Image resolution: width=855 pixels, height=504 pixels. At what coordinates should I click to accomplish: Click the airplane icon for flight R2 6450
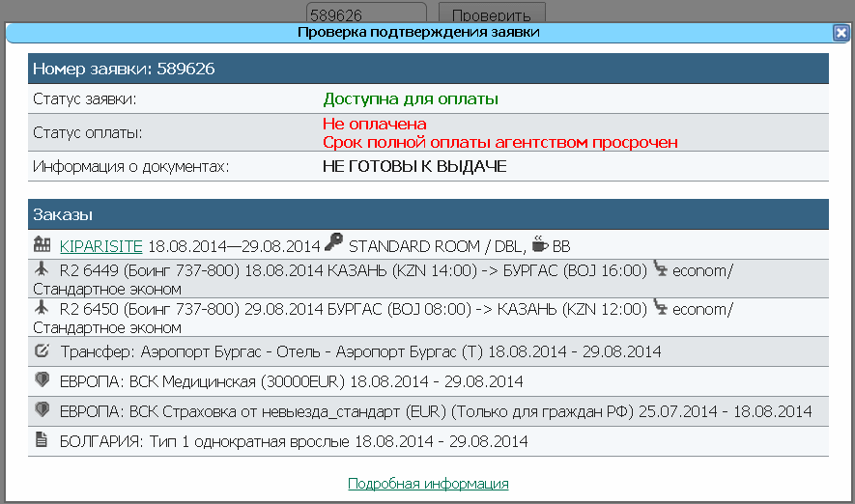click(42, 309)
